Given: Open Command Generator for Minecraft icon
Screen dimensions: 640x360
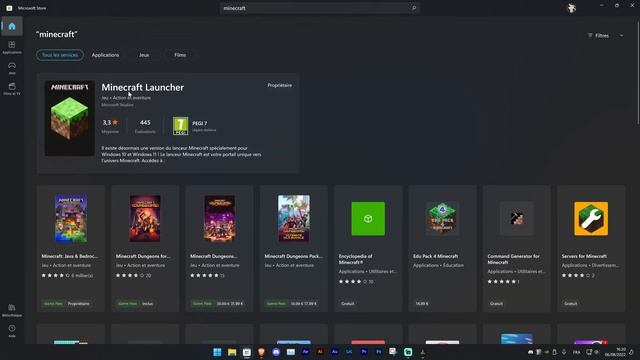Looking at the screenshot, I should (x=517, y=218).
